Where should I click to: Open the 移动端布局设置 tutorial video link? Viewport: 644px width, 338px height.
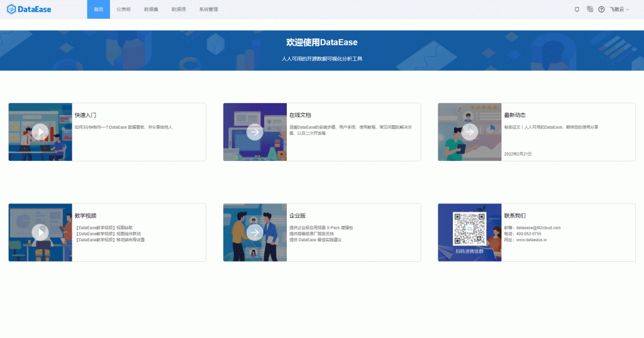pyautogui.click(x=109, y=240)
